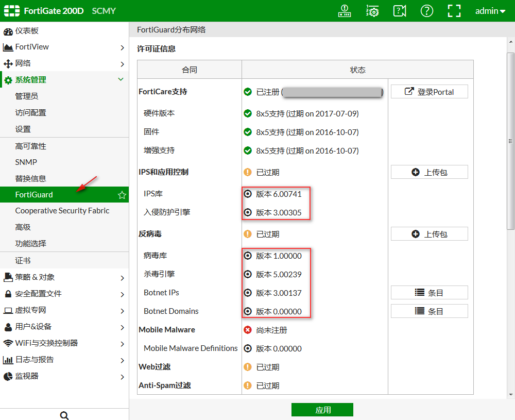Expand the 监视器 menu chevron
The image size is (515, 420).
pyautogui.click(x=122, y=377)
